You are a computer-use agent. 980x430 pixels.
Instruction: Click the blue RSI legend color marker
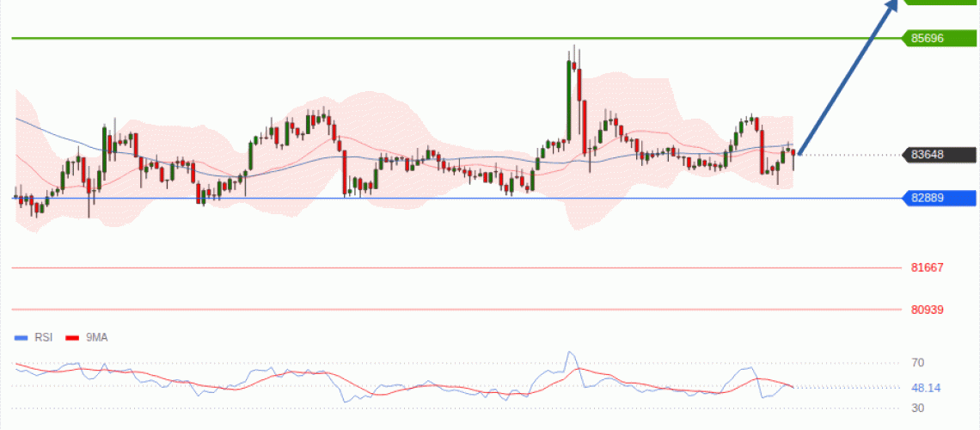tap(21, 338)
